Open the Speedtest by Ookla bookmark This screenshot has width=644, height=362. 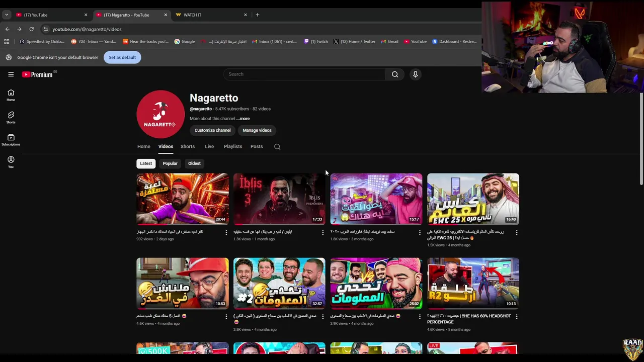(x=42, y=42)
